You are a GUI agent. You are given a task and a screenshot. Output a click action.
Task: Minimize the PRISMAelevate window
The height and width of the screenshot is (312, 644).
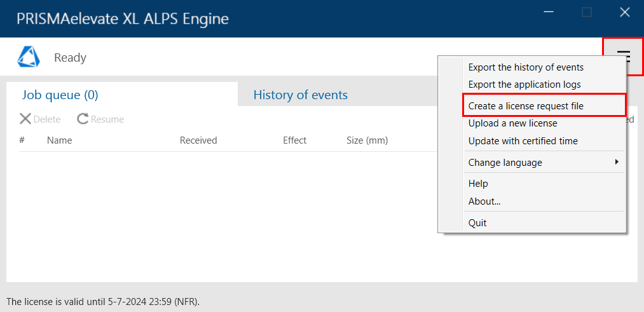[x=549, y=12]
